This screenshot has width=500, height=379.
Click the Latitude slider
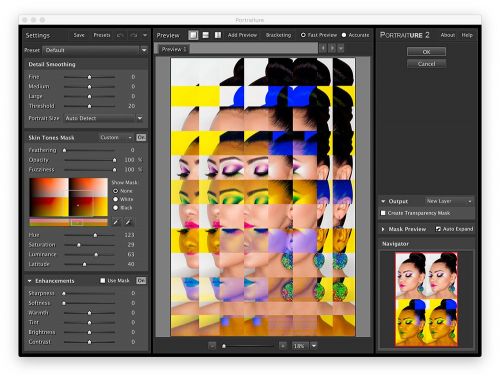tap(89, 264)
